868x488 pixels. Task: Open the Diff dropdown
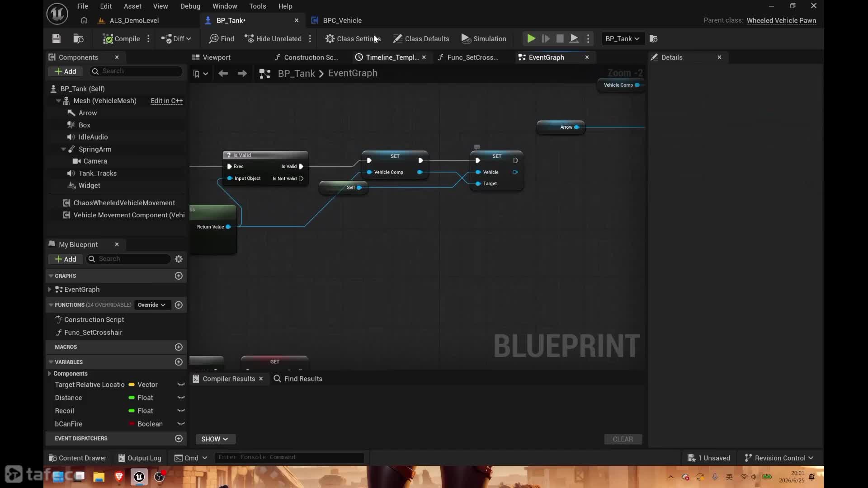click(x=176, y=39)
